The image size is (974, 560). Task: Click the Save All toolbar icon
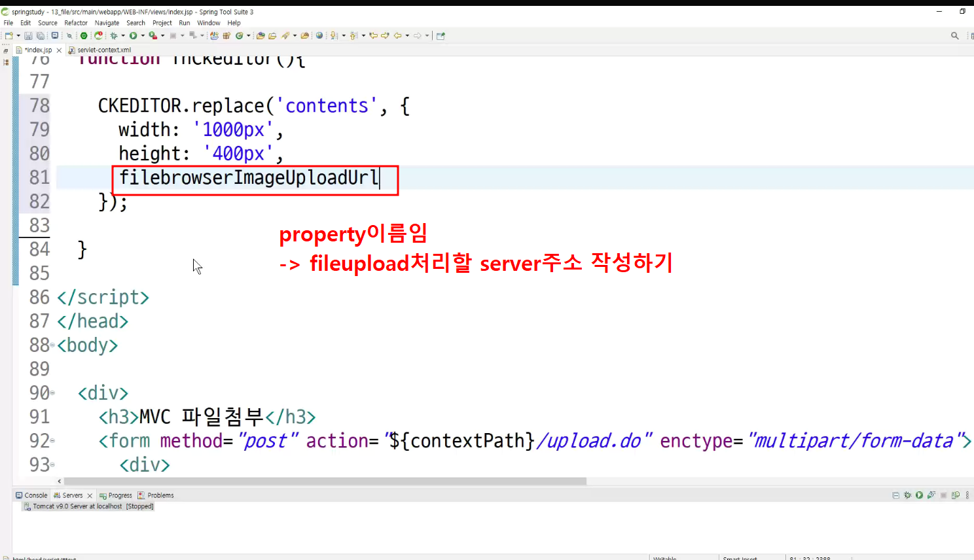pyautogui.click(x=40, y=36)
